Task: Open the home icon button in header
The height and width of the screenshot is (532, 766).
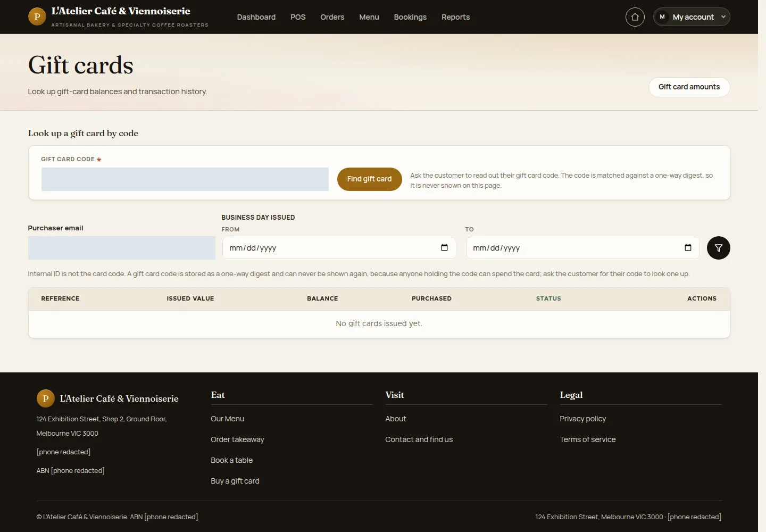Action: click(x=635, y=17)
